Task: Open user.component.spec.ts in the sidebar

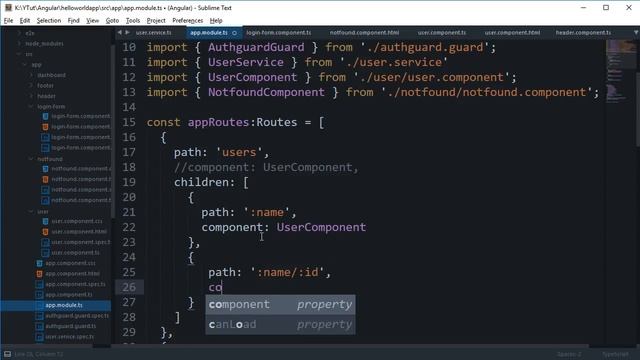Action: [80, 242]
